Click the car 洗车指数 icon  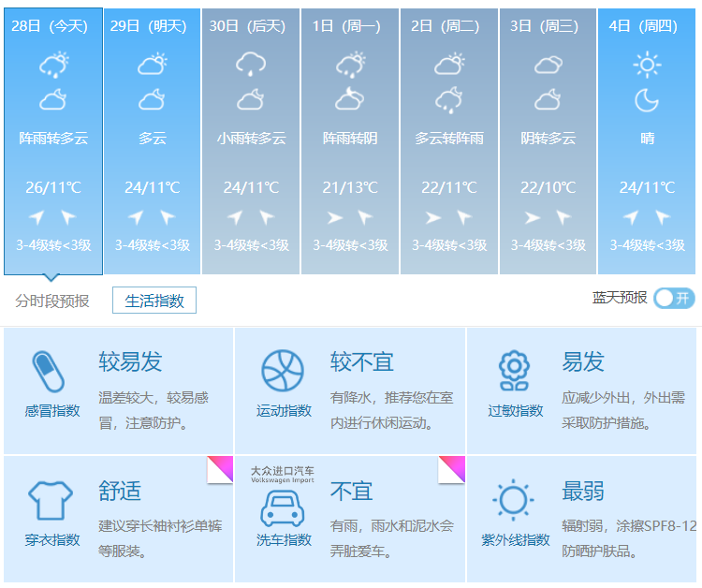pos(283,508)
